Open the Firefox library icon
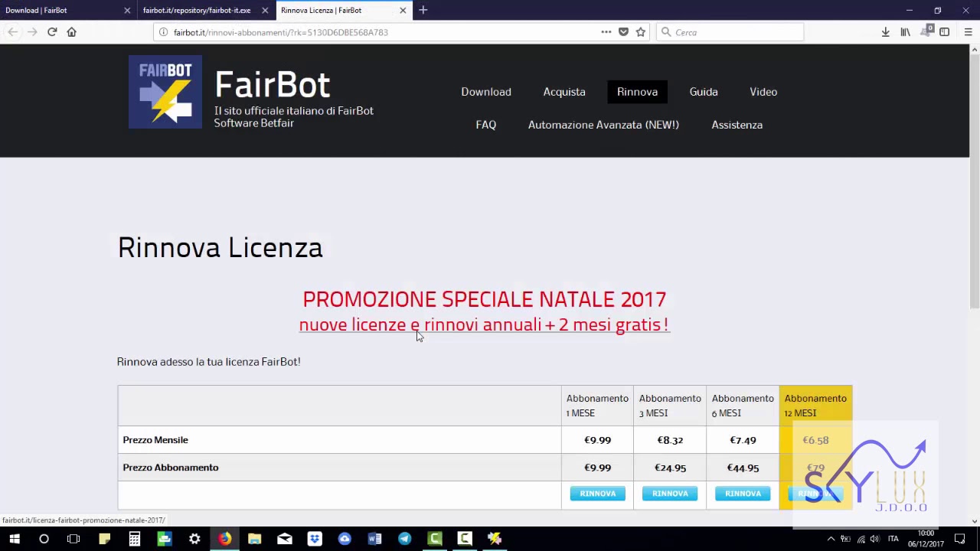 coord(906,32)
